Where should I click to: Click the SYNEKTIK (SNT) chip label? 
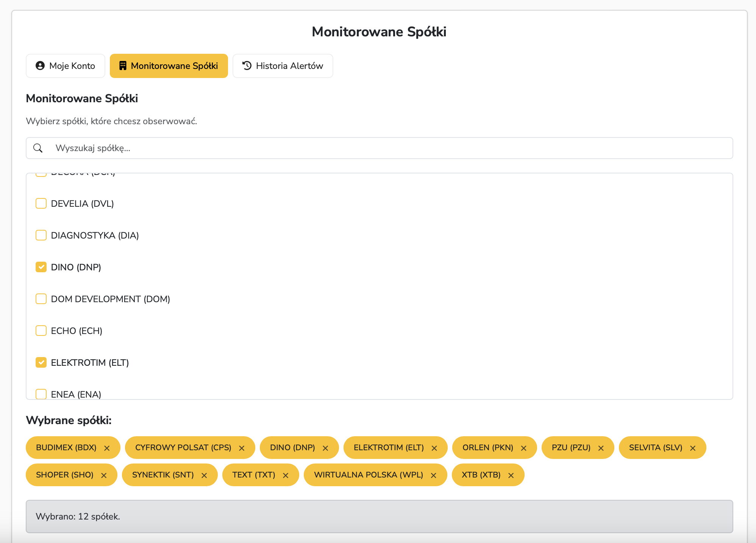click(163, 475)
